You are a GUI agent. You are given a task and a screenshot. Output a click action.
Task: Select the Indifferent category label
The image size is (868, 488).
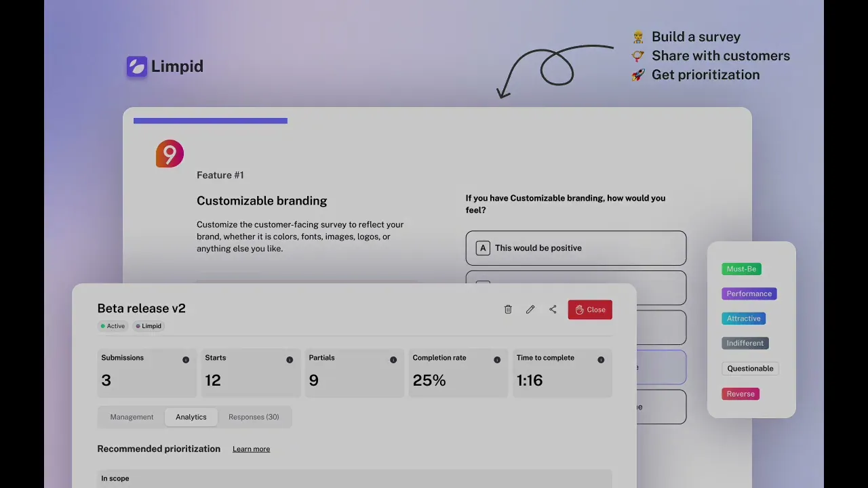[x=745, y=343]
